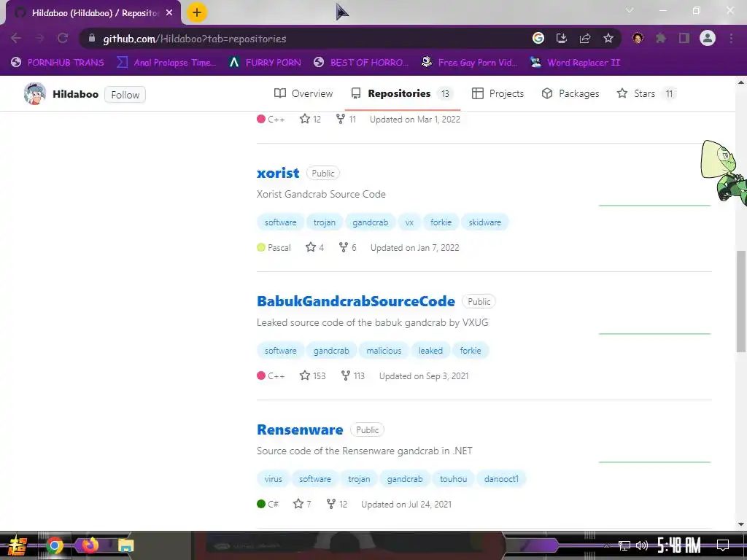Viewport: 747px width, 560px height.
Task: Click the Pascal language color dot
Action: [261, 247]
